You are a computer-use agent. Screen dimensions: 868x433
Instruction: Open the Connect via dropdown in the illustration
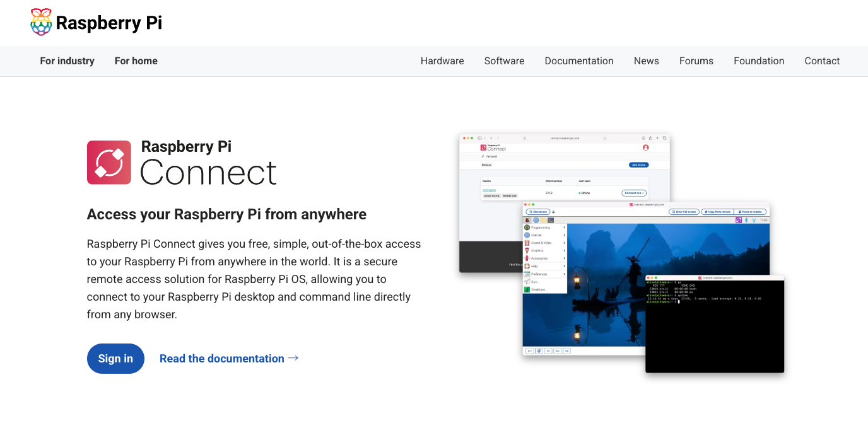point(634,193)
